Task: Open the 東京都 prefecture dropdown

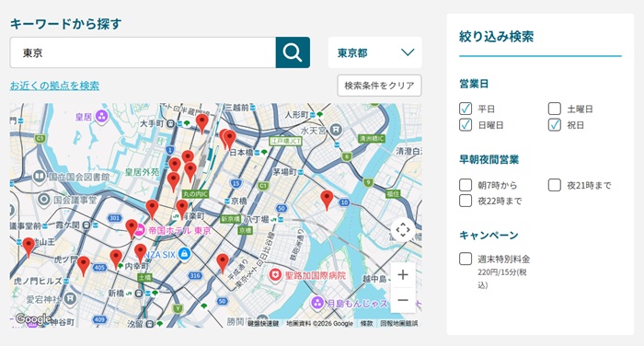Action: (374, 52)
